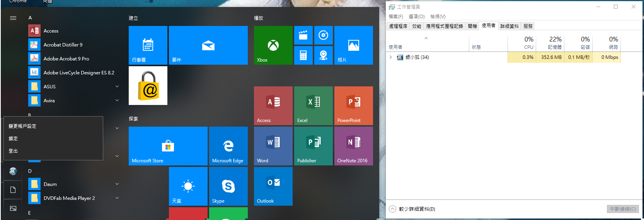
Task: Open the 行事曆 calendar tile
Action: [148, 45]
